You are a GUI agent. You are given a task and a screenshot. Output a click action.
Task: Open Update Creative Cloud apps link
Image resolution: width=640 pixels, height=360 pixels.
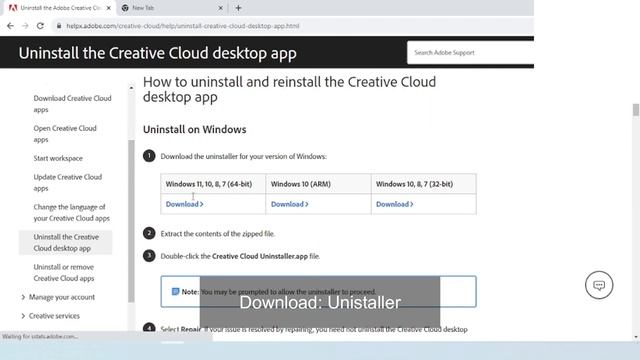[x=68, y=182]
